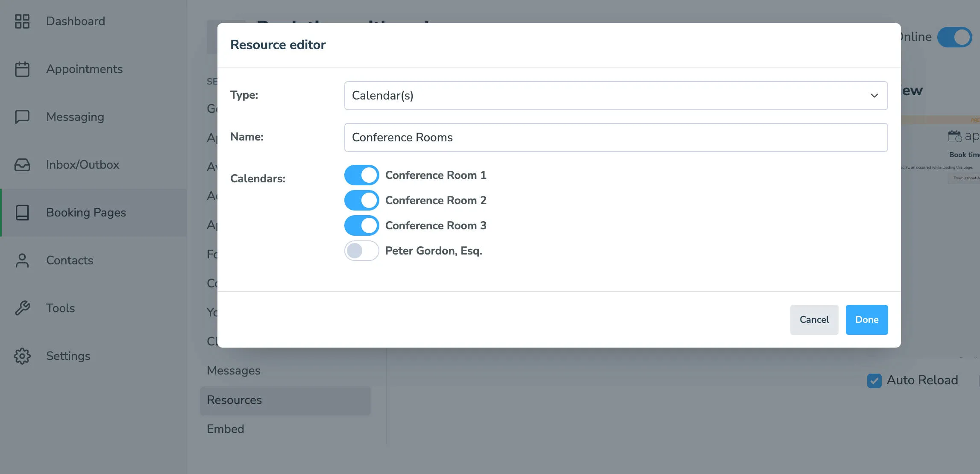Screen dimensions: 980x474
Task: Open the Embed section
Action: (x=225, y=429)
